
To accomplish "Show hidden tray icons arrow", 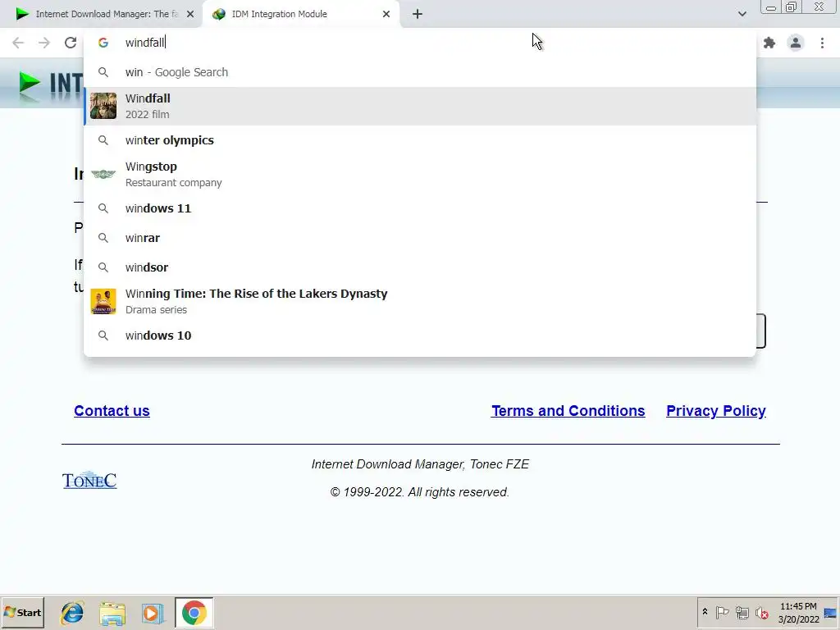I will click(705, 612).
